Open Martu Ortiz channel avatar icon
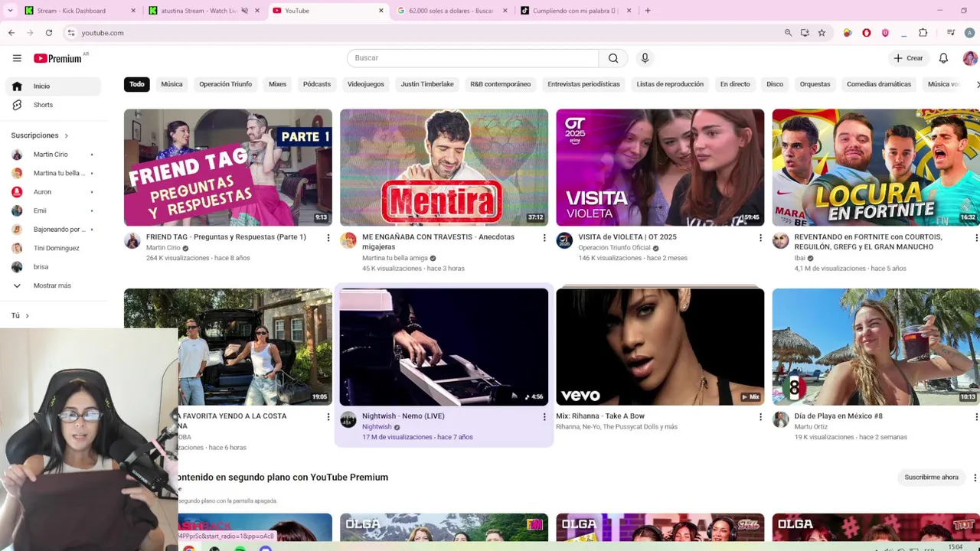The height and width of the screenshot is (551, 980). pyautogui.click(x=780, y=420)
